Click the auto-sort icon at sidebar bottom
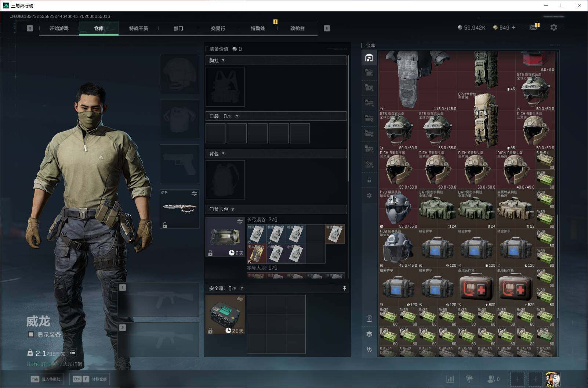Screen dimensions: 588x388 tap(369, 349)
